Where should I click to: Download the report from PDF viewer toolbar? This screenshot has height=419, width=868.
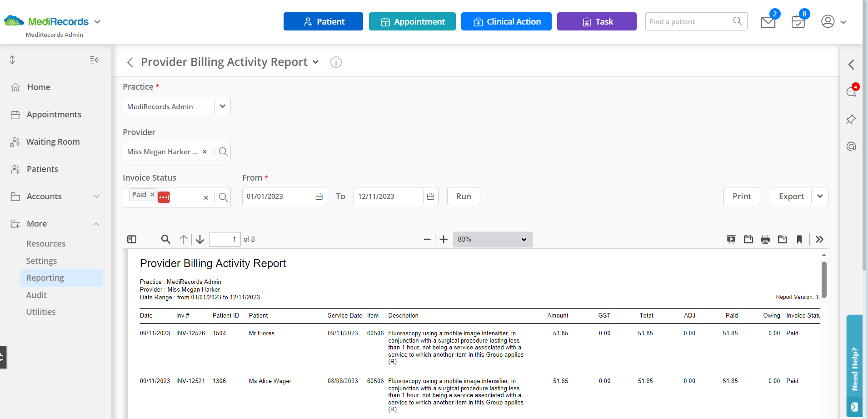pos(783,239)
